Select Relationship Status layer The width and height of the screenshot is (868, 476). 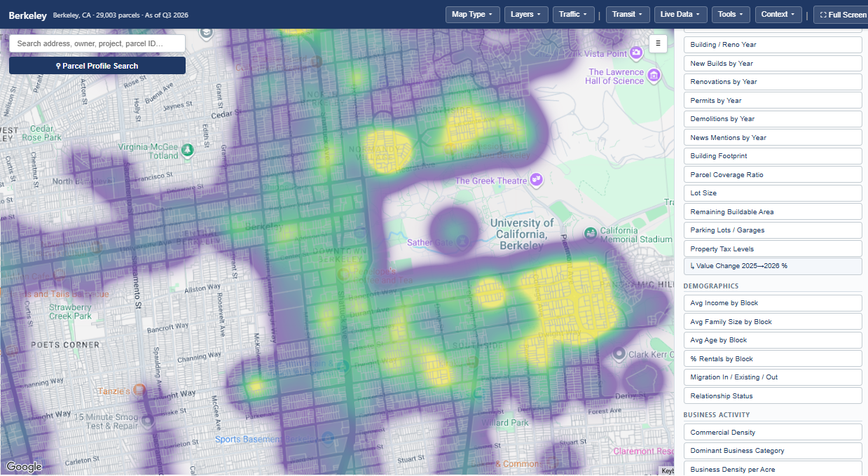click(x=773, y=396)
